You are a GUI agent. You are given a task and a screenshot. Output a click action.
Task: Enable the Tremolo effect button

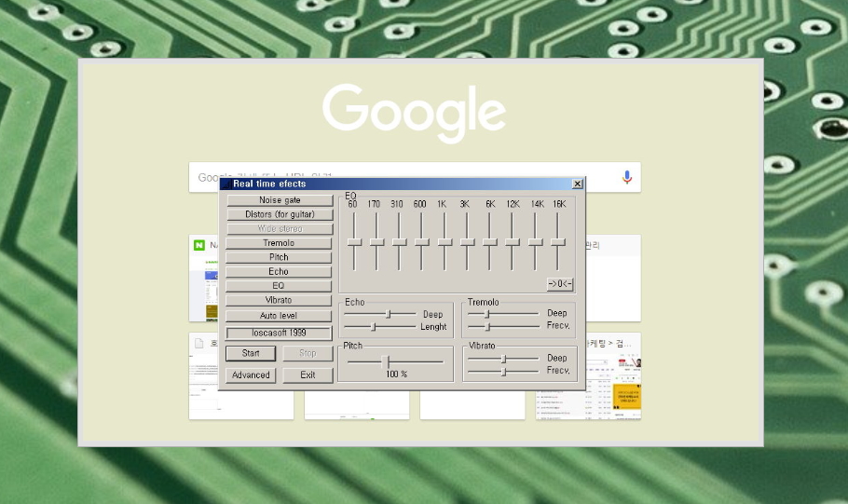point(279,243)
